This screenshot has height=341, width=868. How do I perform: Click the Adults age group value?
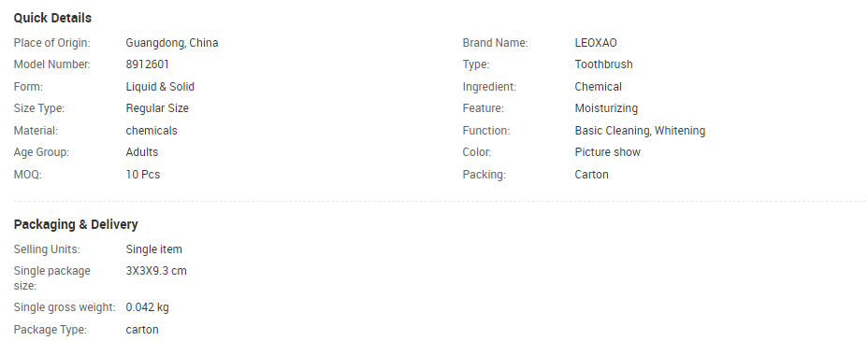pos(142,152)
